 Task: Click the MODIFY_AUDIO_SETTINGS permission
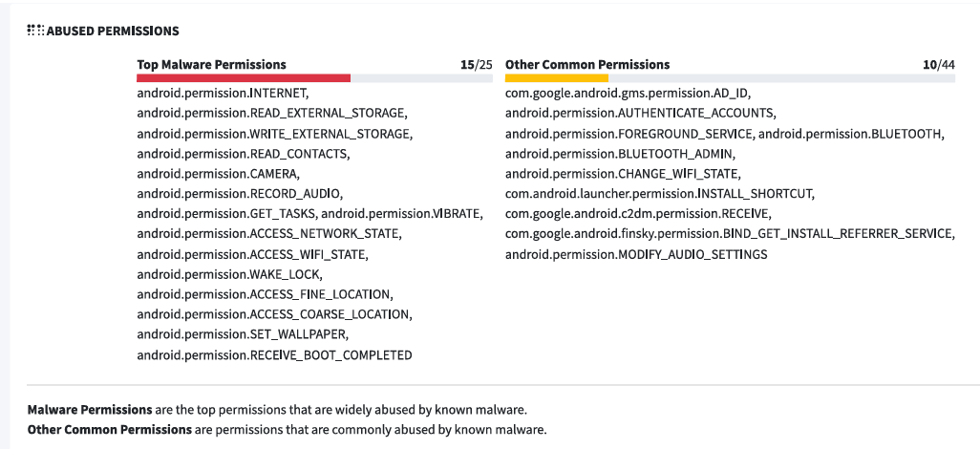[636, 254]
